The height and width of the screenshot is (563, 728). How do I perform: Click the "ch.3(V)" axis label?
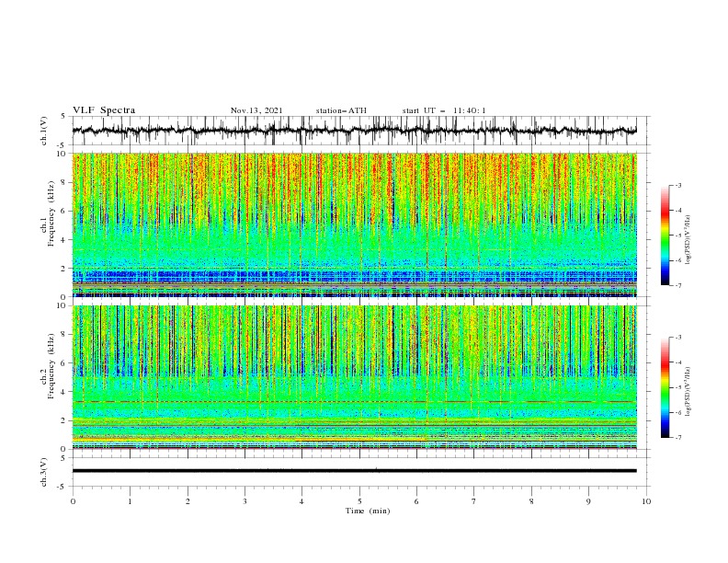[x=44, y=472]
